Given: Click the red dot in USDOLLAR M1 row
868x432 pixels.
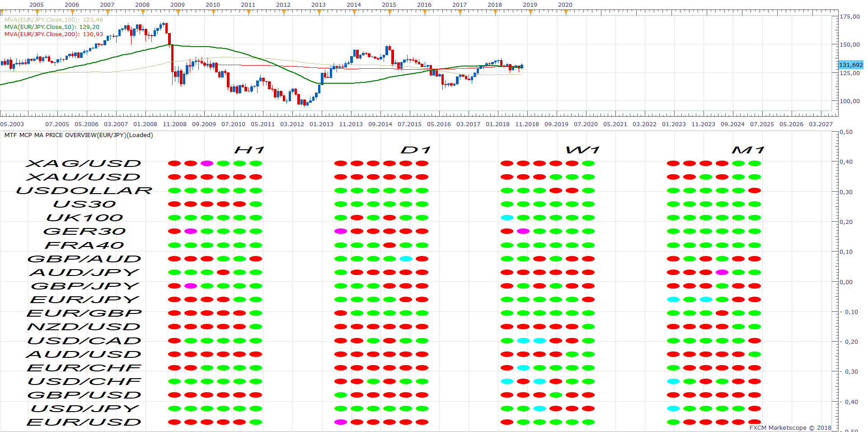Looking at the screenshot, I should 755,190.
